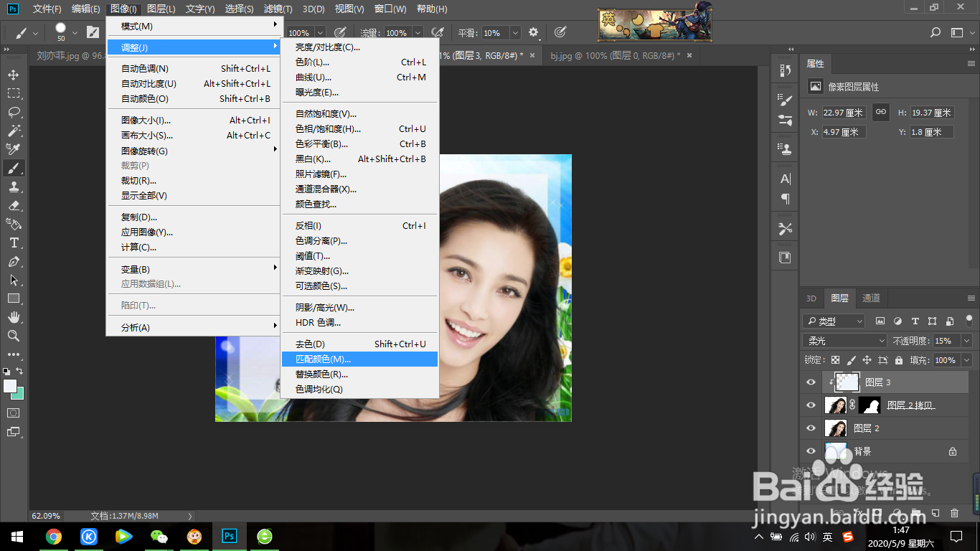980x551 pixels.
Task: Select the Pen tool
Action: [14, 262]
